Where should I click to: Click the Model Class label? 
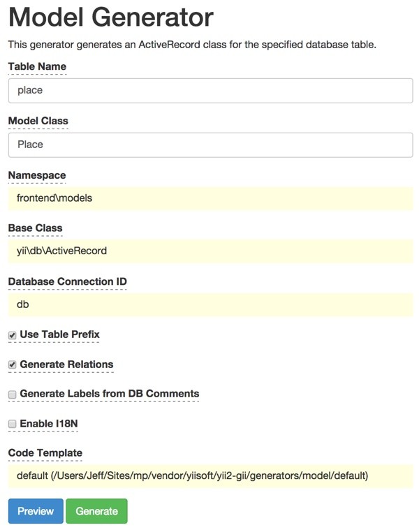click(38, 121)
